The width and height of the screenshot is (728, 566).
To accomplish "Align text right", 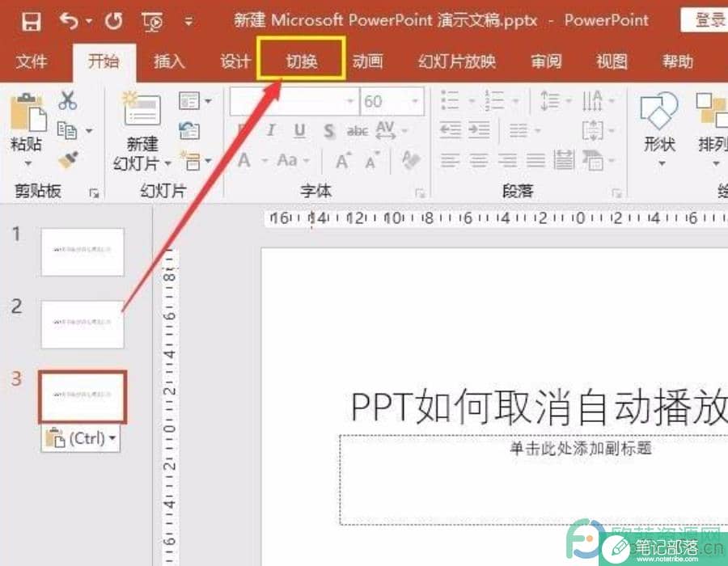I will (x=507, y=161).
